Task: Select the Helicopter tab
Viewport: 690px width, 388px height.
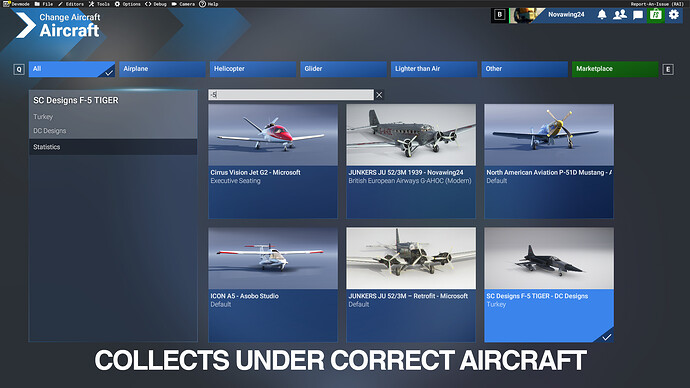Action: [253, 69]
